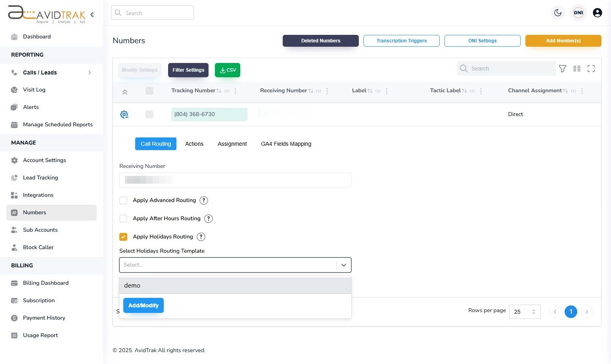Screen dimensions: 611x364
Task: Open Receiving Number column options menu
Action: tap(327, 91)
